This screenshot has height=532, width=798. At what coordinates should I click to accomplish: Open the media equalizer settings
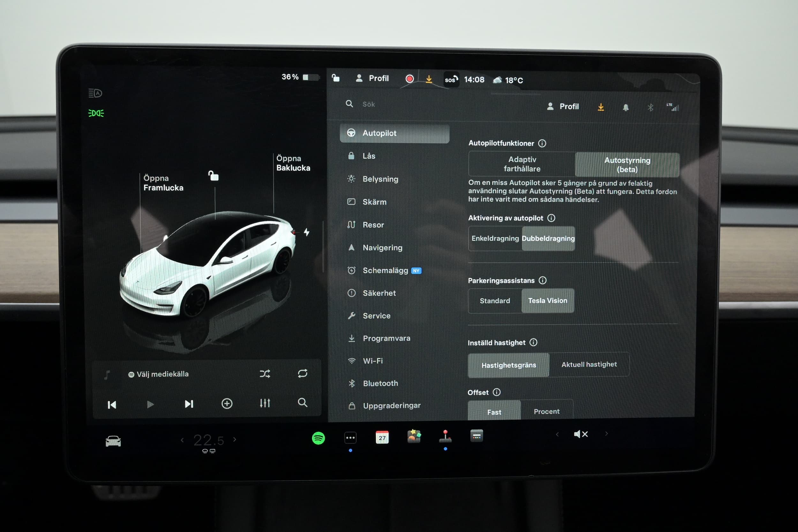[265, 403]
